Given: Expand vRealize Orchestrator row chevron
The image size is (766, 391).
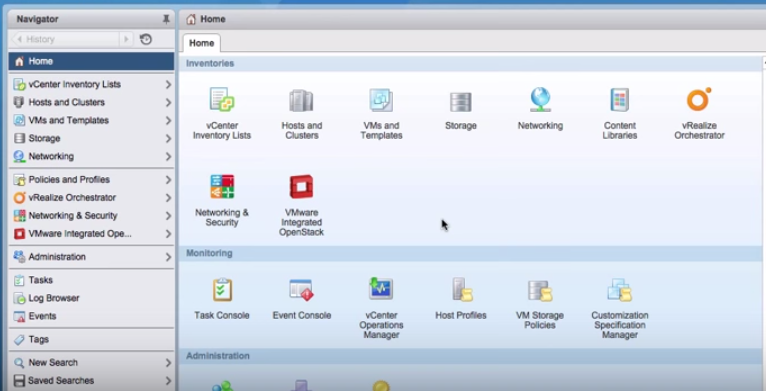Looking at the screenshot, I should coord(168,198).
